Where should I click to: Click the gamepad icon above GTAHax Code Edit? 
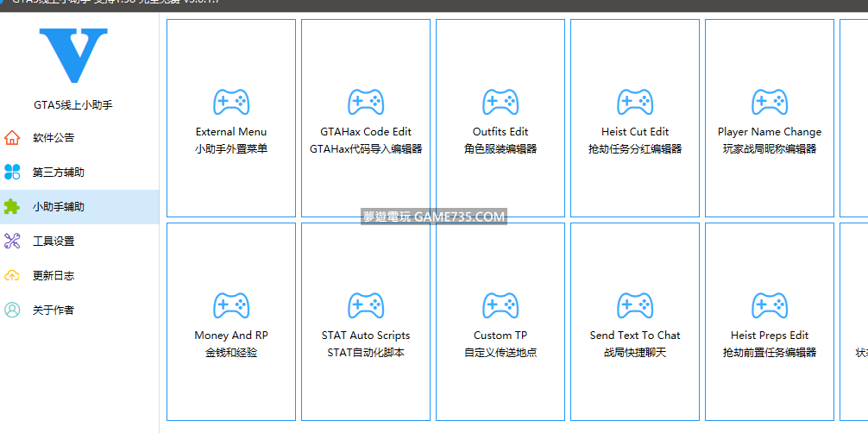pyautogui.click(x=366, y=102)
